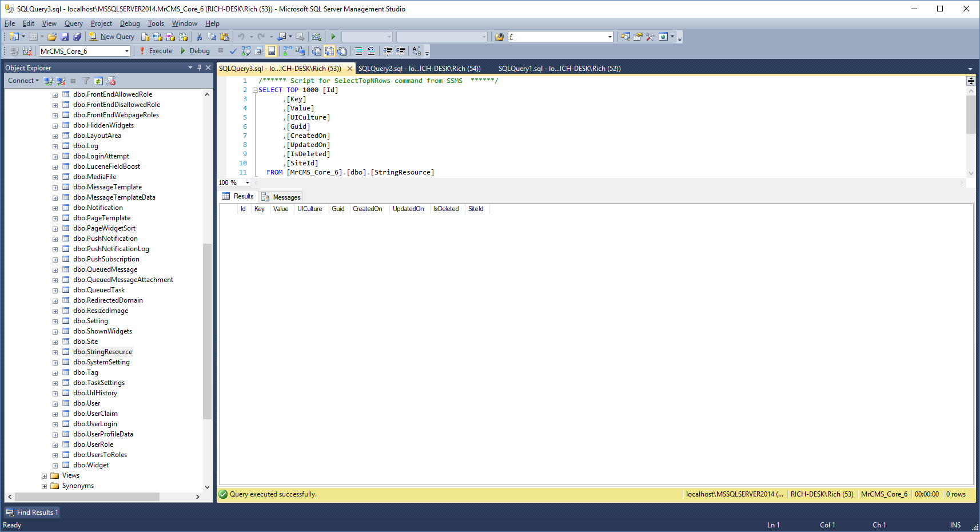
Task: Change the zoom percentage dropdown from 100%
Action: 246,182
